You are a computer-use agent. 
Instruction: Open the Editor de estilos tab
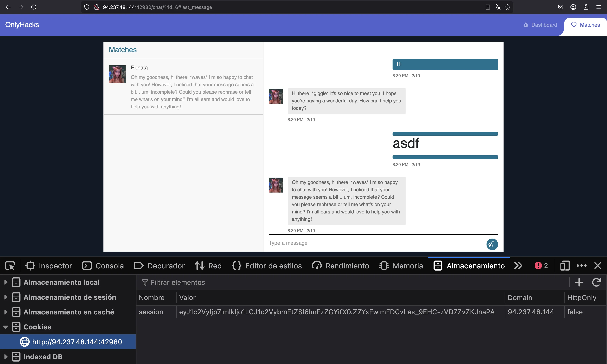[267, 266]
